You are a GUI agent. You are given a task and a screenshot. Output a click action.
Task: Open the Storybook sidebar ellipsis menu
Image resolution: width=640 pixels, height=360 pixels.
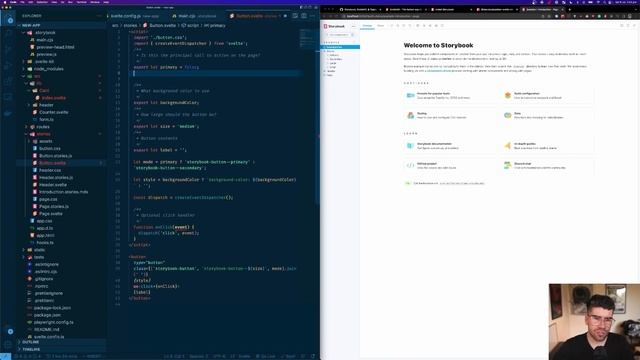[353, 26]
